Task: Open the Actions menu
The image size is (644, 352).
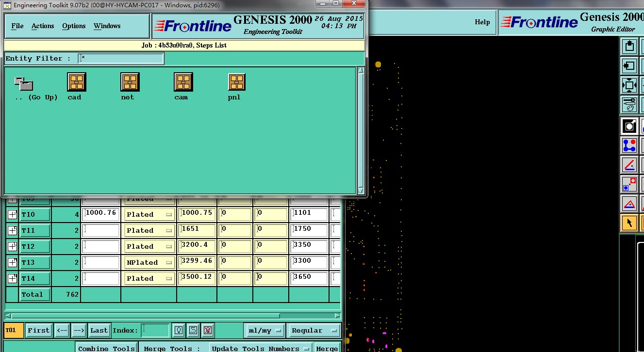Action: tap(43, 26)
